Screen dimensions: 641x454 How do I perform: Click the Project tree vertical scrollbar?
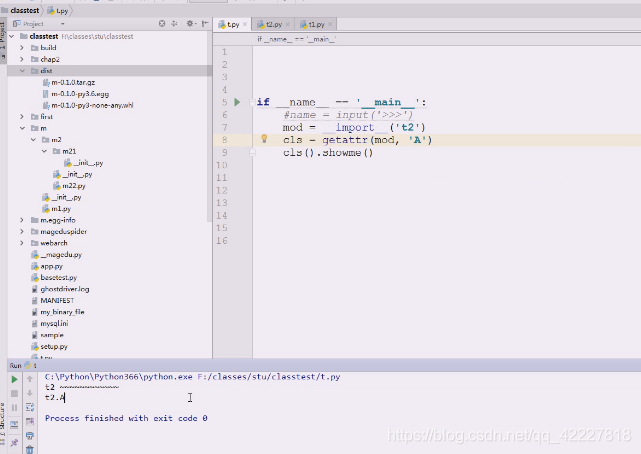pos(210,127)
